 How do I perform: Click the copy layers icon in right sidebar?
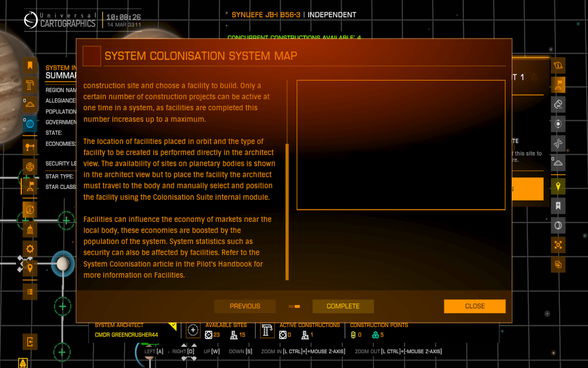point(558,265)
